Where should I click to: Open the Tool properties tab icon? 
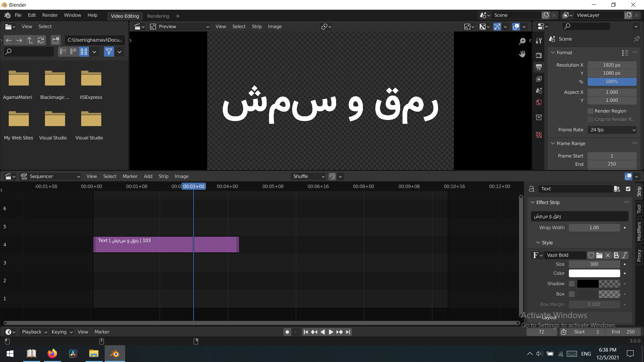[x=539, y=41]
